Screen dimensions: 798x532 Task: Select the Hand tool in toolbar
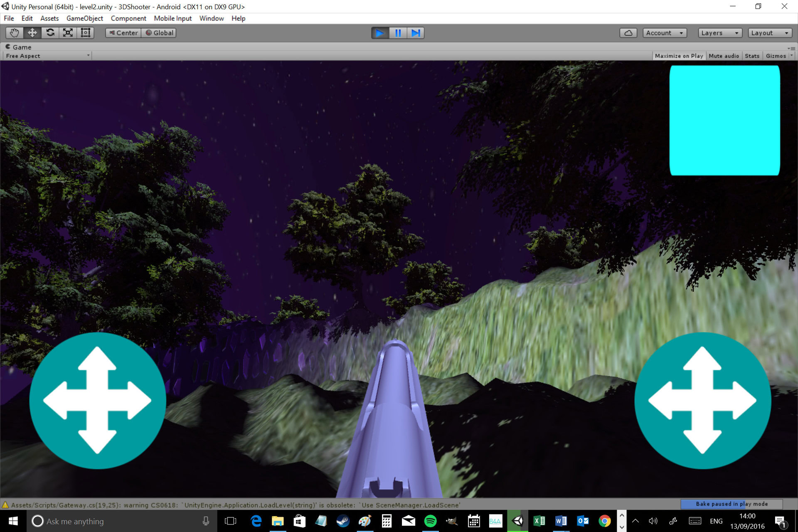[15, 33]
